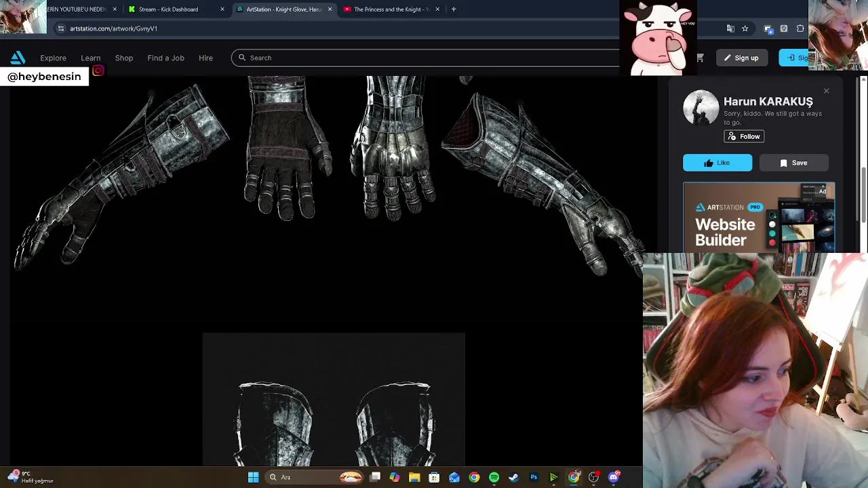This screenshot has height=488, width=868.
Task: Open the translate page icon in address bar
Action: pos(730,28)
